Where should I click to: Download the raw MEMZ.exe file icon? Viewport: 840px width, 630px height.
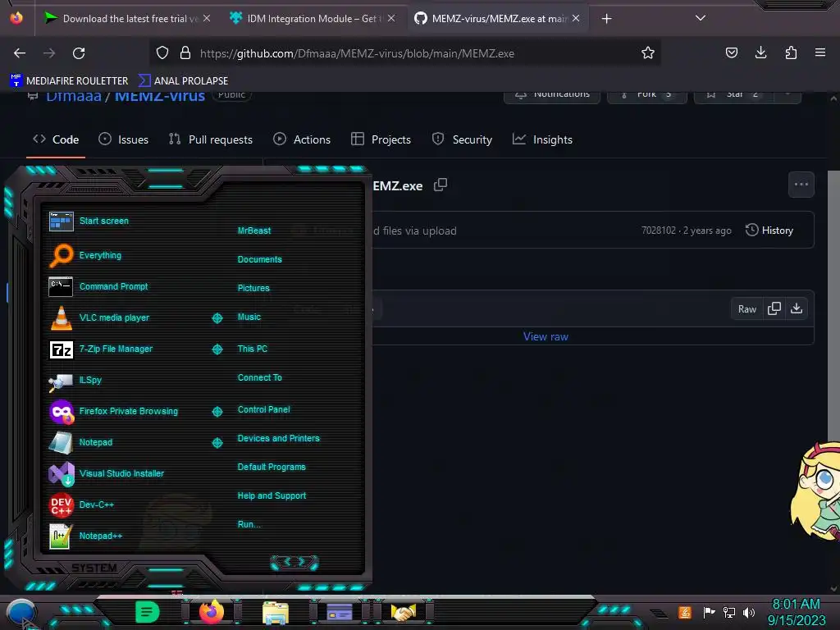(797, 308)
